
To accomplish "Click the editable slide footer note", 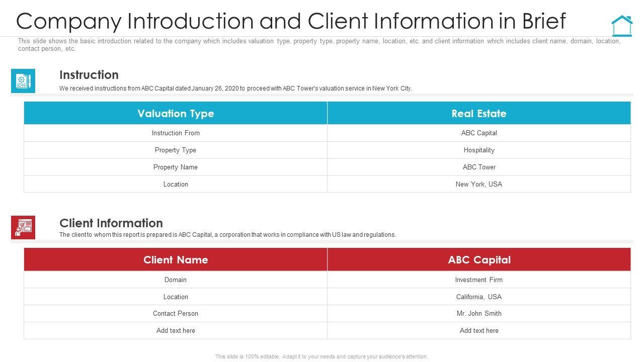I will (321, 356).
